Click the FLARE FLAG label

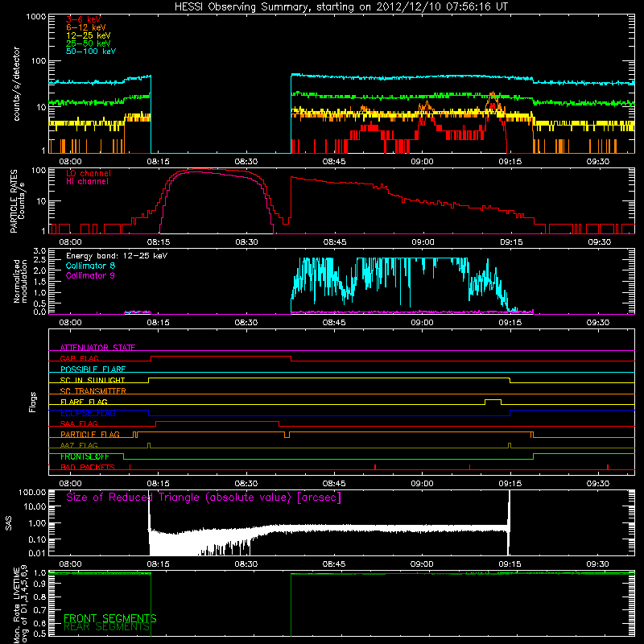coord(84,402)
